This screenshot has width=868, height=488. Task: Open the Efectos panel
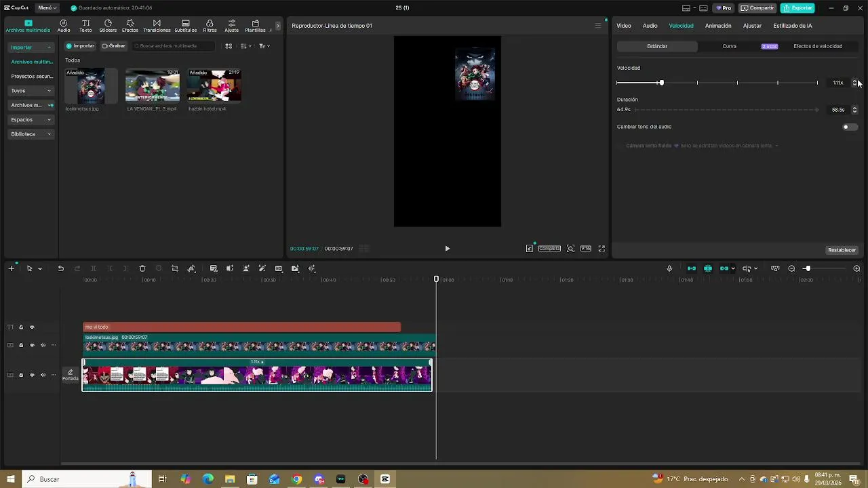130,26
